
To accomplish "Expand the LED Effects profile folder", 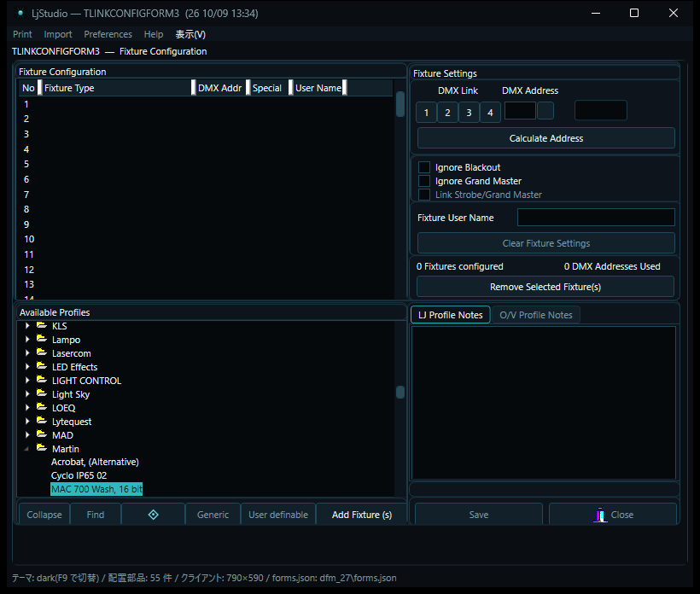I will [x=27, y=367].
